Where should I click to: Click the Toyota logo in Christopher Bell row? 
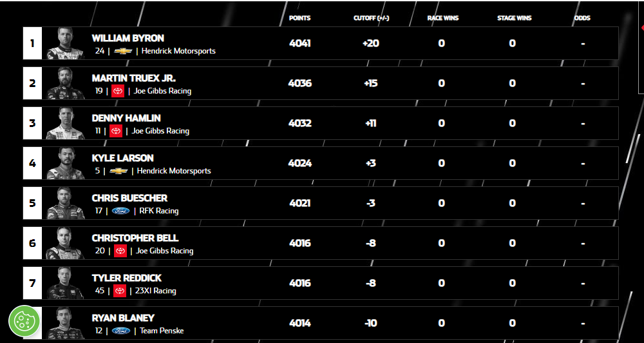pyautogui.click(x=120, y=251)
